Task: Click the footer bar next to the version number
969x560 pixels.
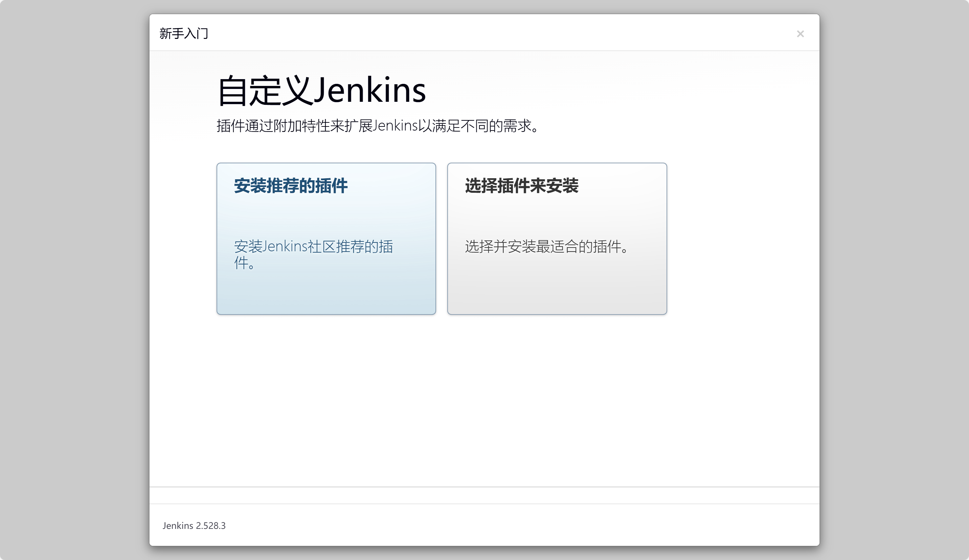Action: (500, 526)
